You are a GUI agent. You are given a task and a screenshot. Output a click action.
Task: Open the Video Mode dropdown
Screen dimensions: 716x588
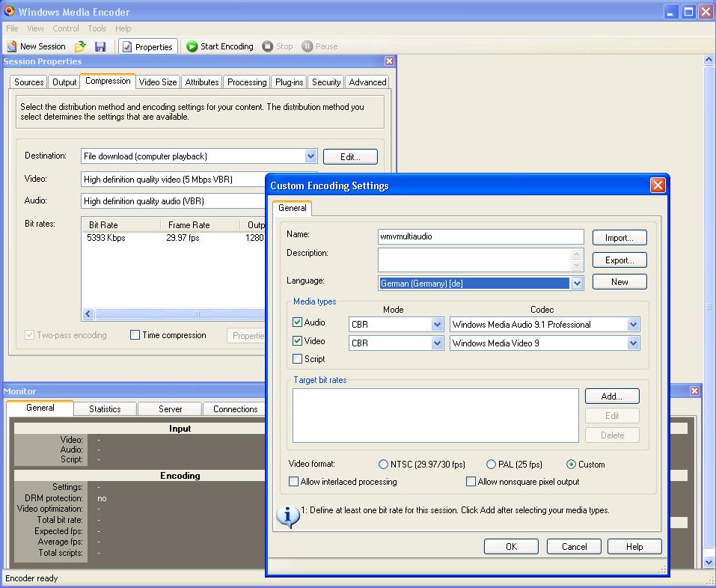tap(437, 343)
